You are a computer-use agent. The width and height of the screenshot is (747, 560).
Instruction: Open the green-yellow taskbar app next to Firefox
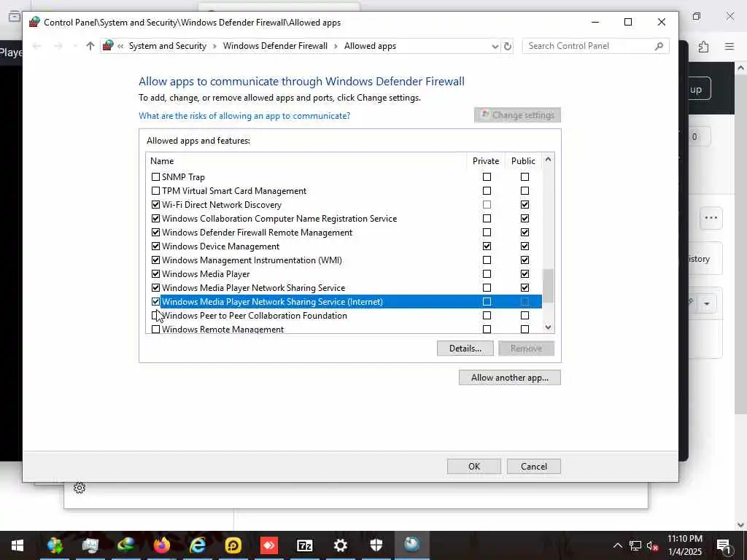(x=125, y=544)
